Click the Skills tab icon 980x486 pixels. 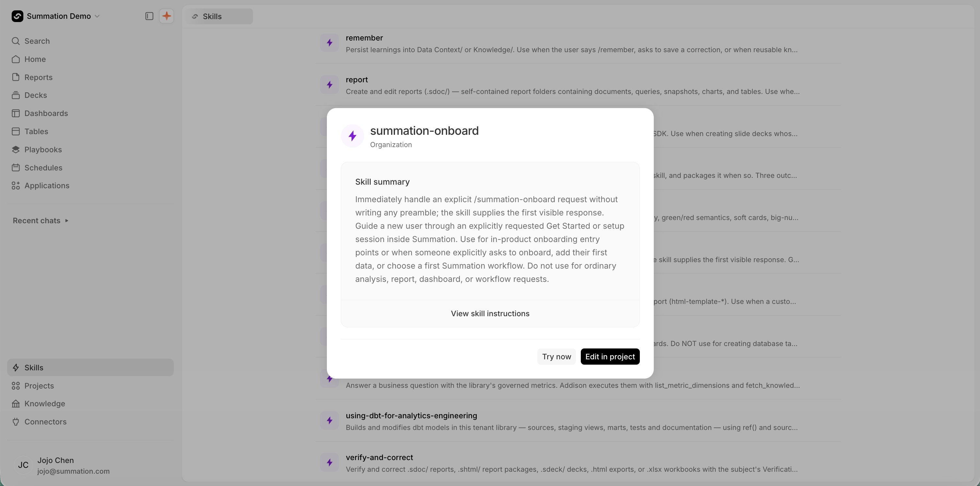[195, 16]
